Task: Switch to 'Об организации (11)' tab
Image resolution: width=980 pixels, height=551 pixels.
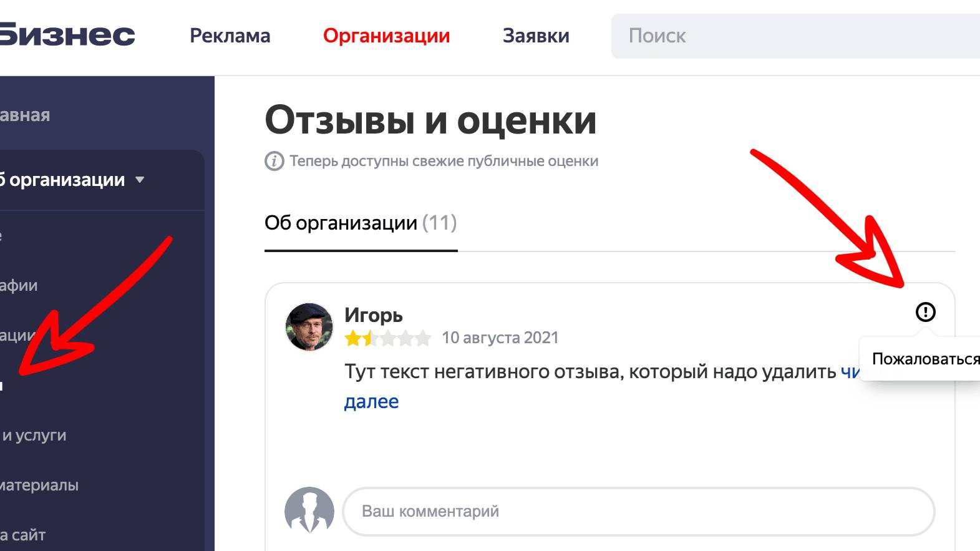Action: (x=361, y=223)
